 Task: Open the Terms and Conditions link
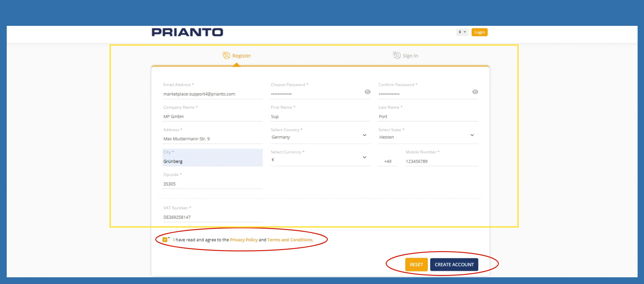[290, 240]
